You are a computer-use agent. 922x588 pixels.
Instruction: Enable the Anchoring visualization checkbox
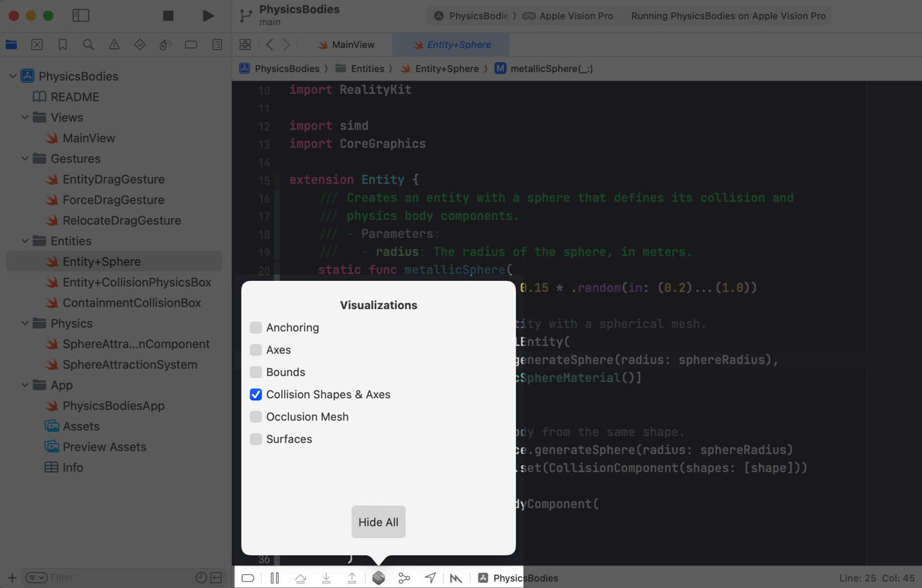(256, 327)
